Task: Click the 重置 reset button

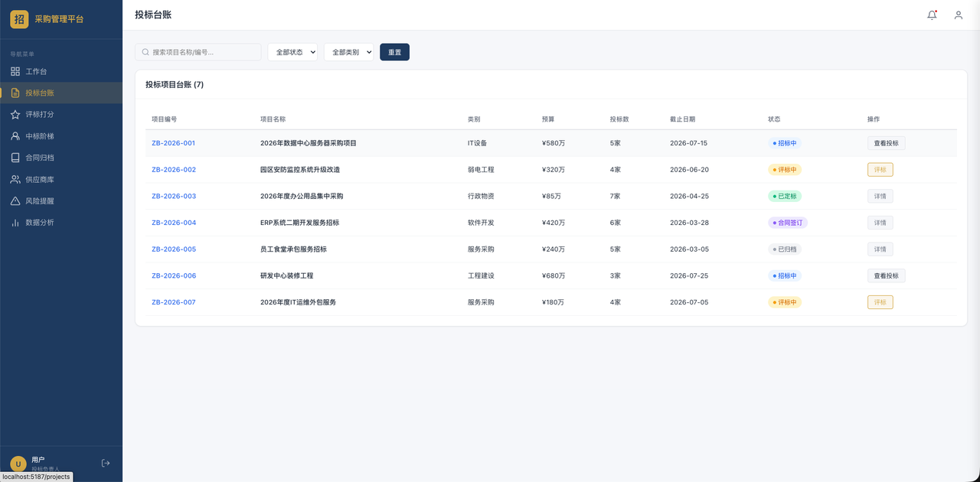Action: coord(394,52)
